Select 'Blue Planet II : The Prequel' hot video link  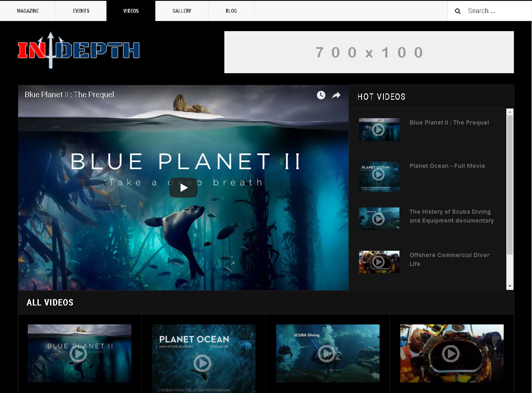pyautogui.click(x=449, y=122)
